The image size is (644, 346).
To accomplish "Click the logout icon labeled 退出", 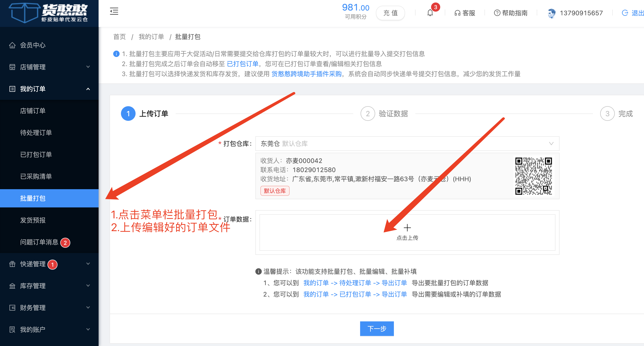I will [x=625, y=13].
